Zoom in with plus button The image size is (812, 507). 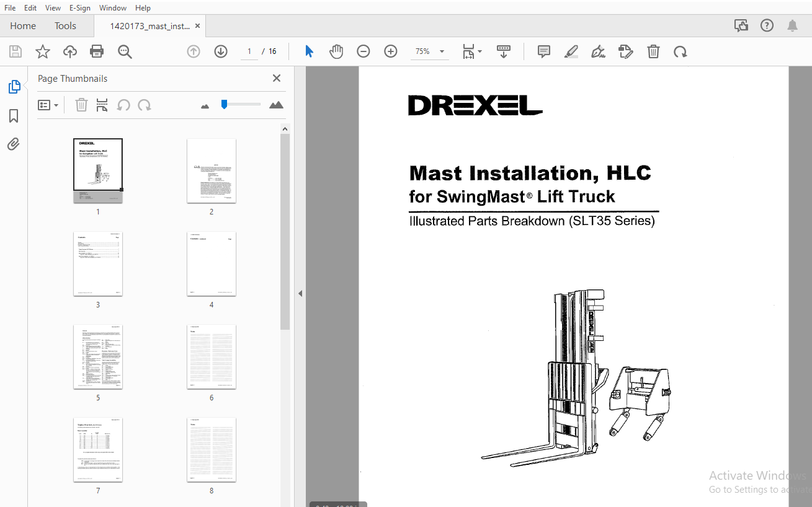[x=391, y=51]
